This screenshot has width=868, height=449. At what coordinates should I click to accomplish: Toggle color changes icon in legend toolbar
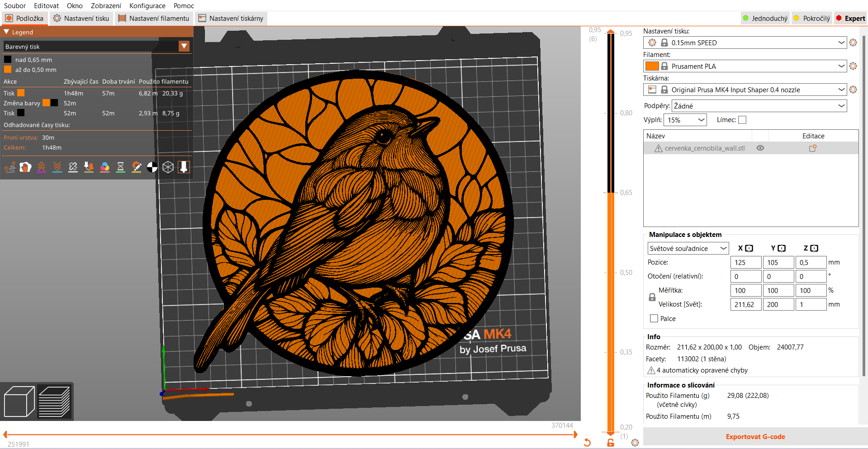pos(104,167)
